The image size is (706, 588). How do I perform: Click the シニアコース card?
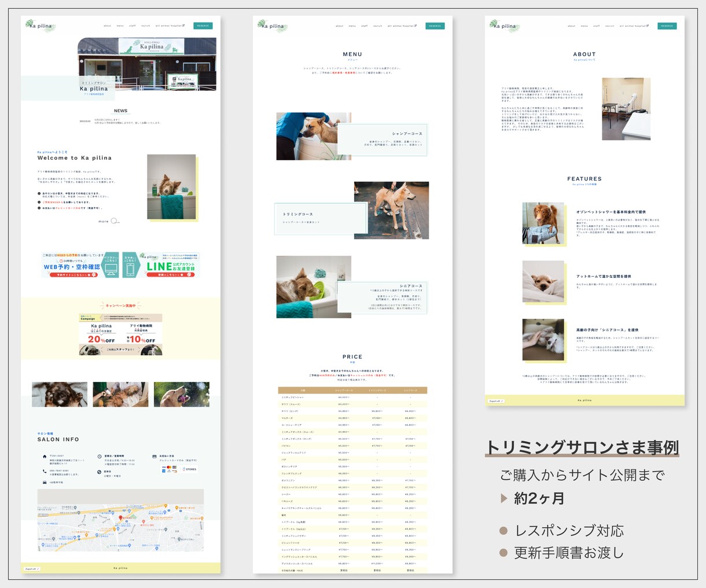382,297
